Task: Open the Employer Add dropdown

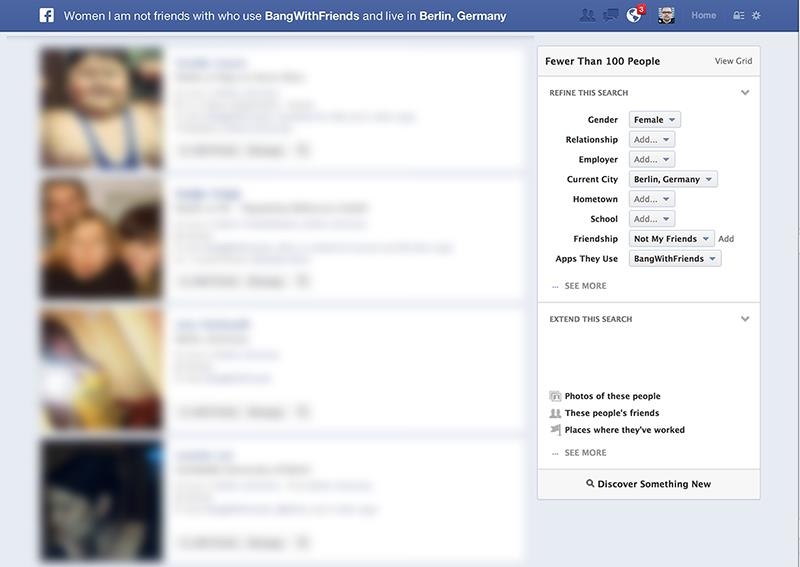Action: click(x=652, y=159)
